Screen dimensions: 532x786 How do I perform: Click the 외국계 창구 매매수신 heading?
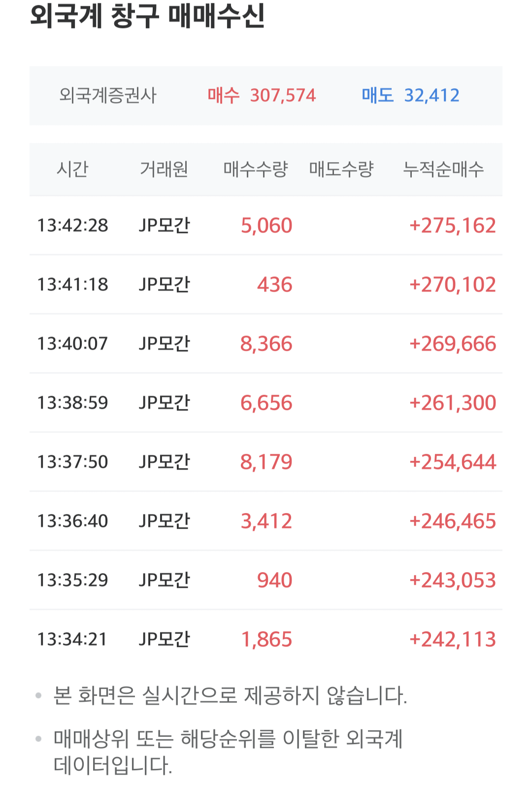(147, 16)
